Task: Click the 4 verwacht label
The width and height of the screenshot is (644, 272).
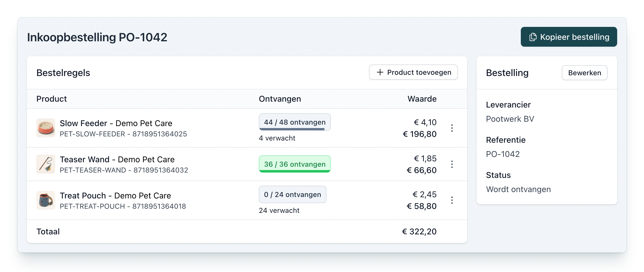Action: tap(277, 138)
